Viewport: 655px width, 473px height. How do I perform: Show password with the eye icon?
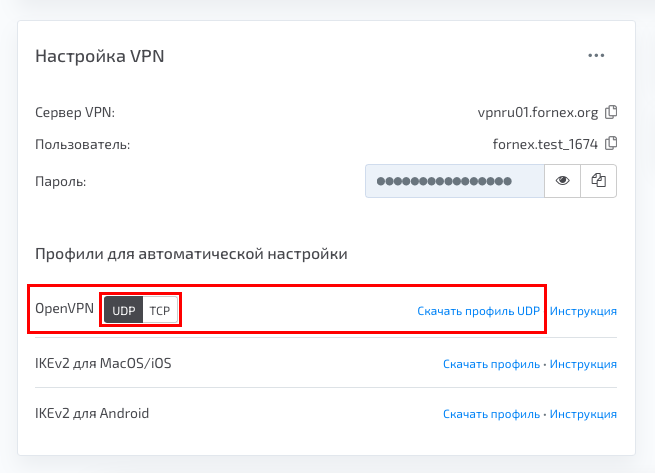pyautogui.click(x=562, y=181)
